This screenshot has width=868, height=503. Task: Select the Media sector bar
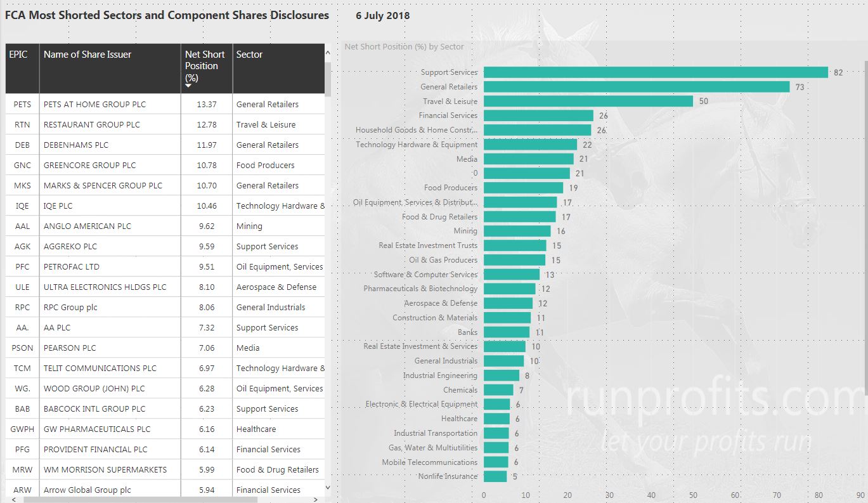(529, 159)
